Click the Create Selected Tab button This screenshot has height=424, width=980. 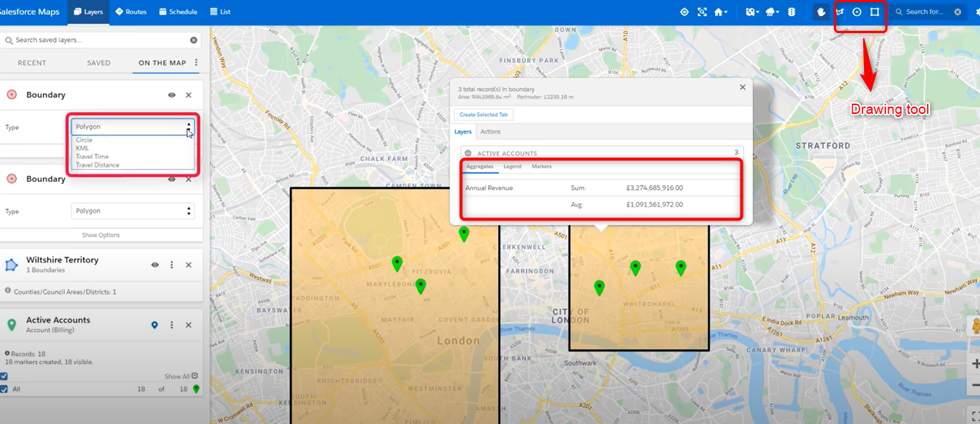pos(483,115)
